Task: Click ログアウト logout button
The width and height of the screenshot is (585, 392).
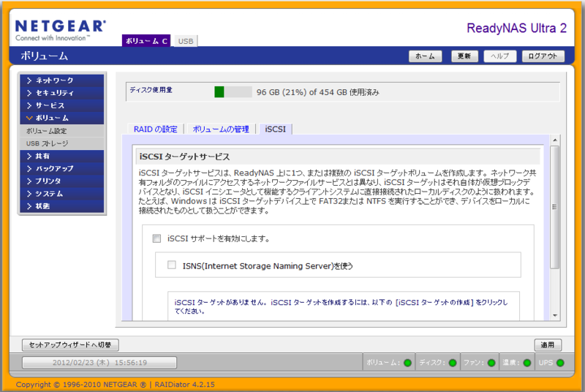Action: pyautogui.click(x=543, y=56)
